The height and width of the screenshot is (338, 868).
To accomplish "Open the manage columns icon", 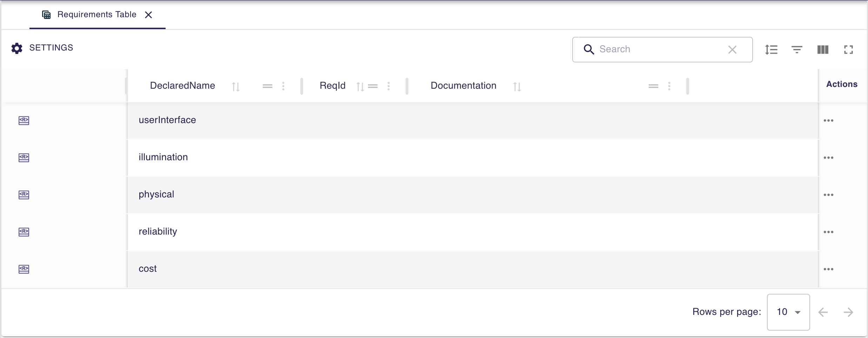I will coord(823,49).
